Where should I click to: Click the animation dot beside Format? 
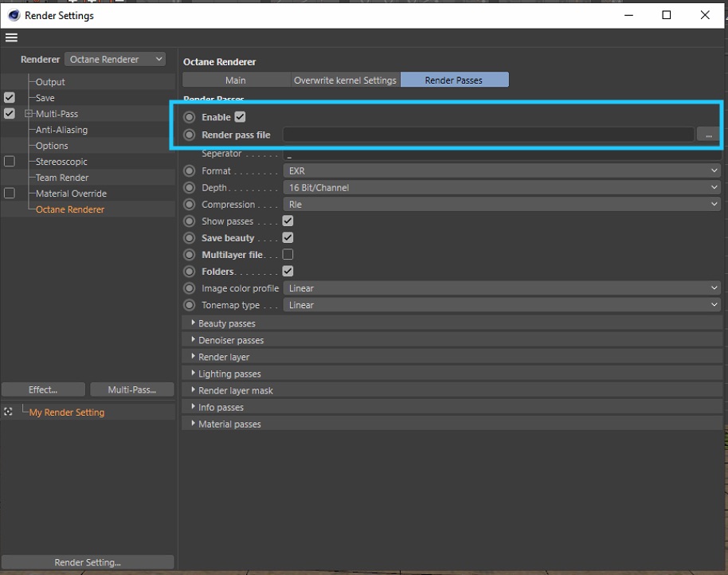click(x=190, y=170)
